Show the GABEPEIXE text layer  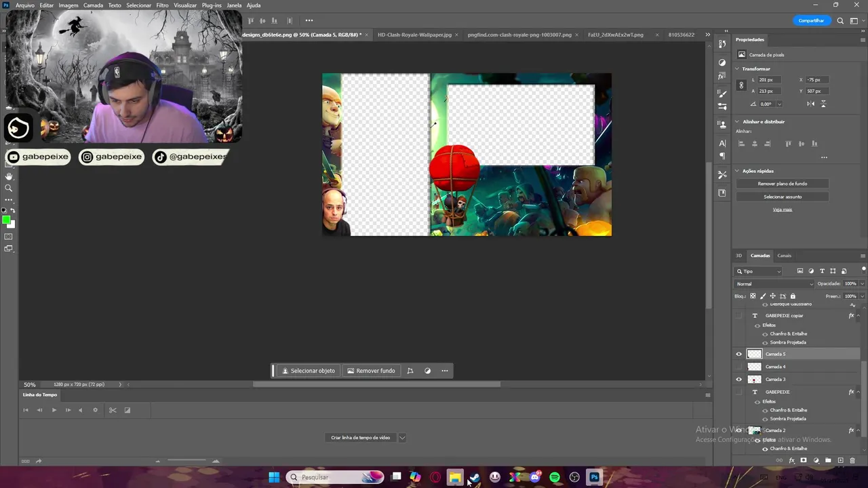pos(739,392)
